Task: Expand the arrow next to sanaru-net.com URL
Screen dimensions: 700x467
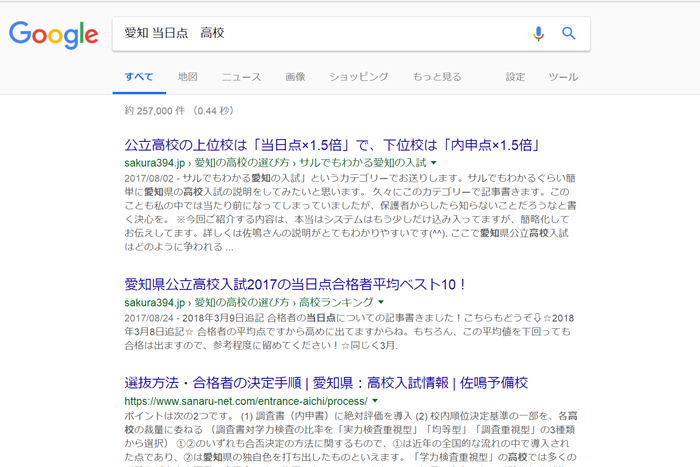Action: click(x=374, y=401)
